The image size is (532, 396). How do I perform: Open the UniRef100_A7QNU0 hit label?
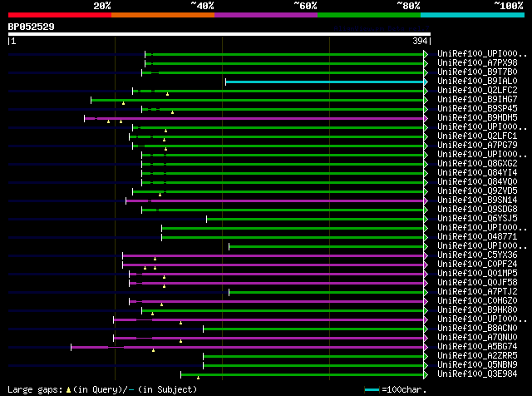click(x=477, y=338)
